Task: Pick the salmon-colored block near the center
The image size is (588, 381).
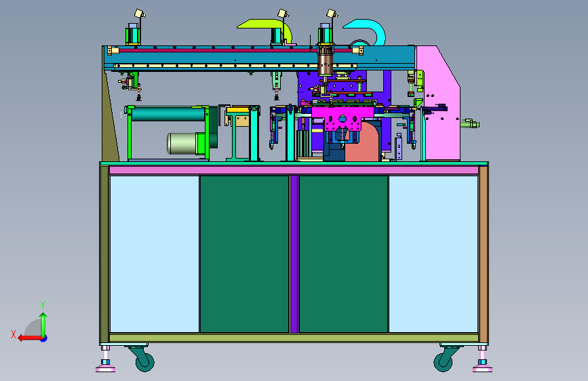Action: [362, 142]
